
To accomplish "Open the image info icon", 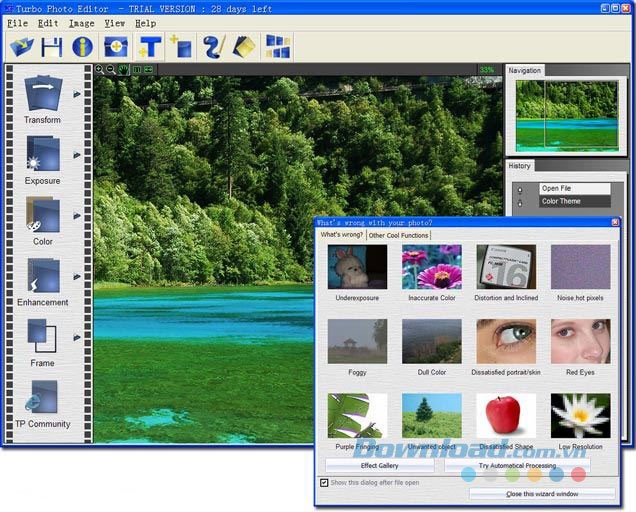I will click(x=82, y=46).
